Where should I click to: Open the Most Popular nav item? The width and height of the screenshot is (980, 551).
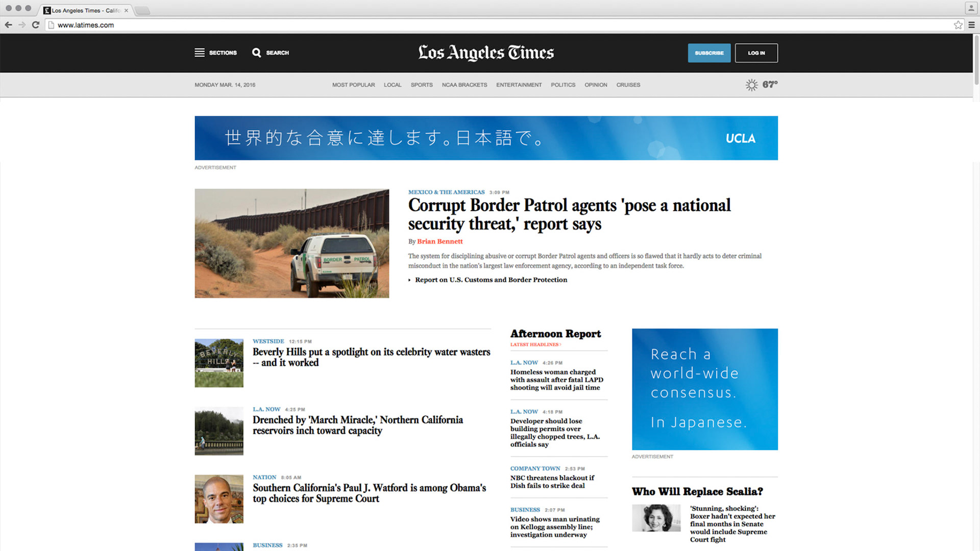[353, 85]
